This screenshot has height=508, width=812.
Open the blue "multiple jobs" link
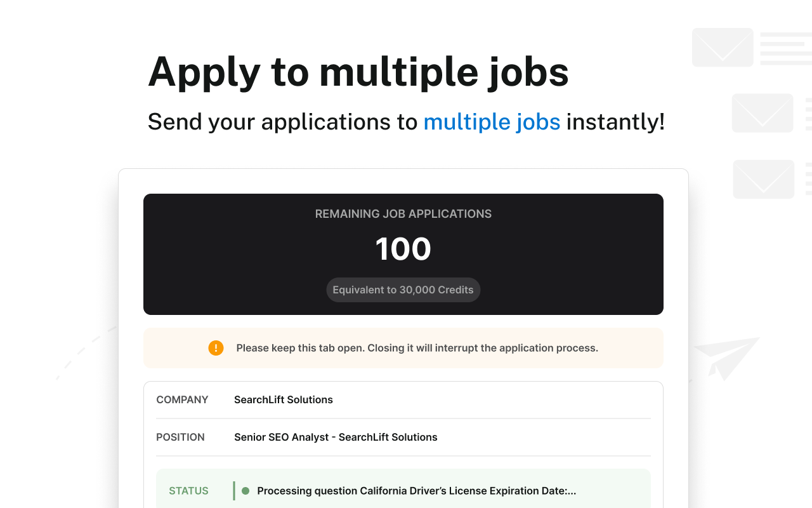492,121
